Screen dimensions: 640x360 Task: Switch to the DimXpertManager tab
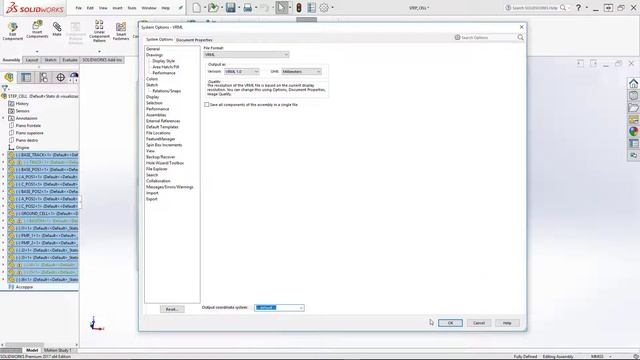point(60,77)
